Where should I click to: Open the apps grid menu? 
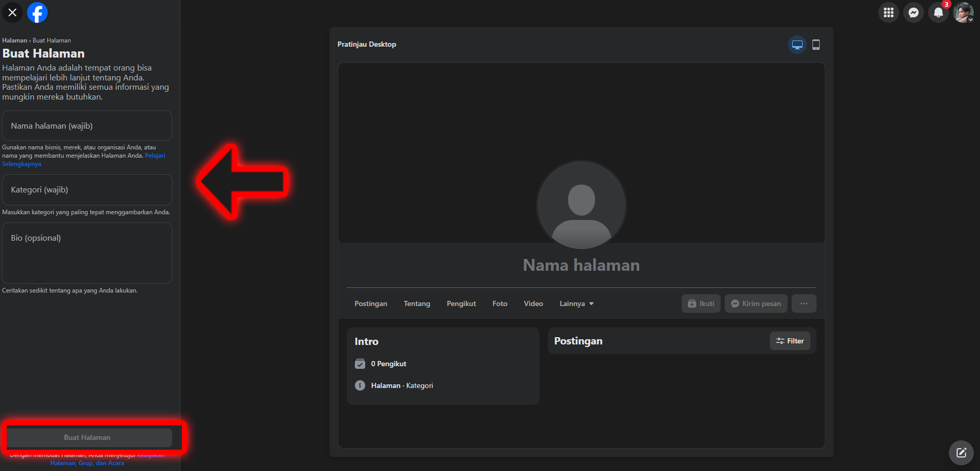tap(888, 12)
